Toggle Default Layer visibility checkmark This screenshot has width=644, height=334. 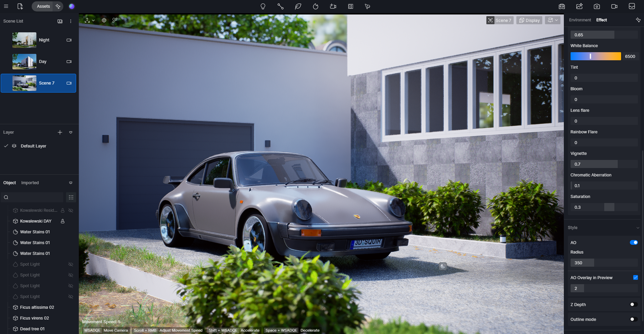pyautogui.click(x=6, y=146)
